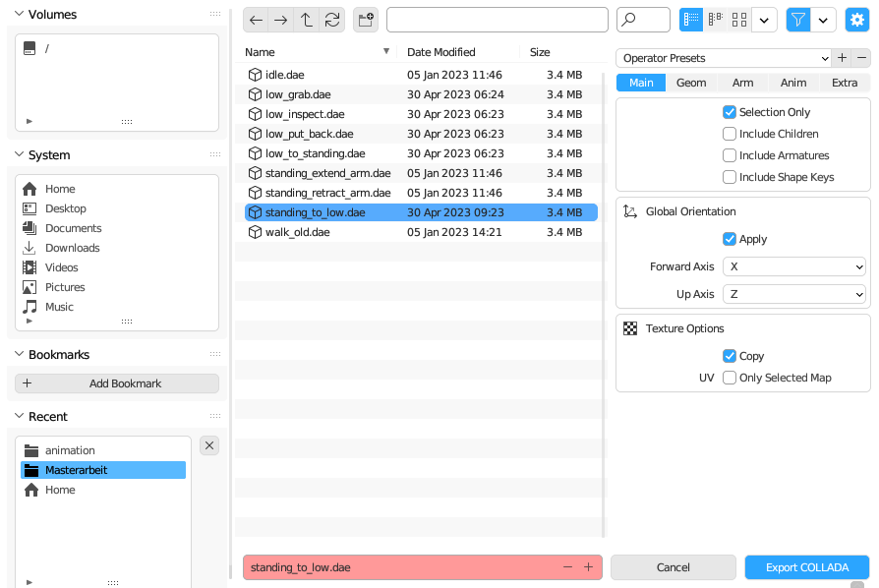Image resolution: width=879 pixels, height=588 pixels.
Task: Remove the selected recent item
Action: 209,445
